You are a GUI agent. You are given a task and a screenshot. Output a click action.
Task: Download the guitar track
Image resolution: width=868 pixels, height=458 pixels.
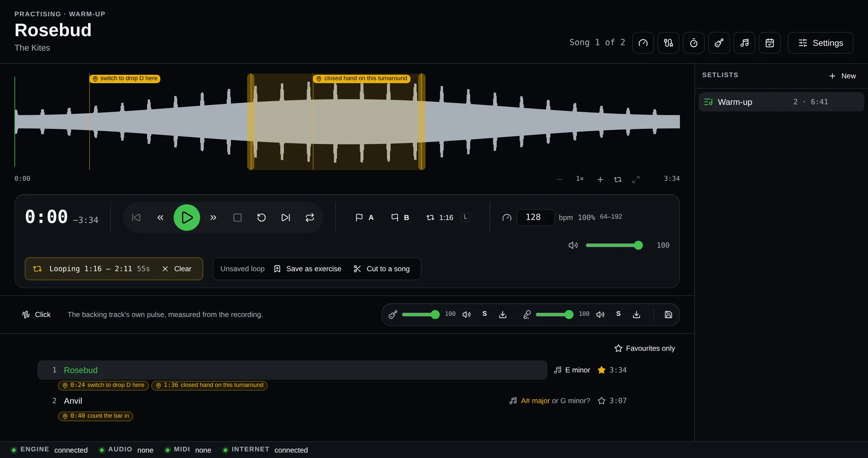click(503, 315)
